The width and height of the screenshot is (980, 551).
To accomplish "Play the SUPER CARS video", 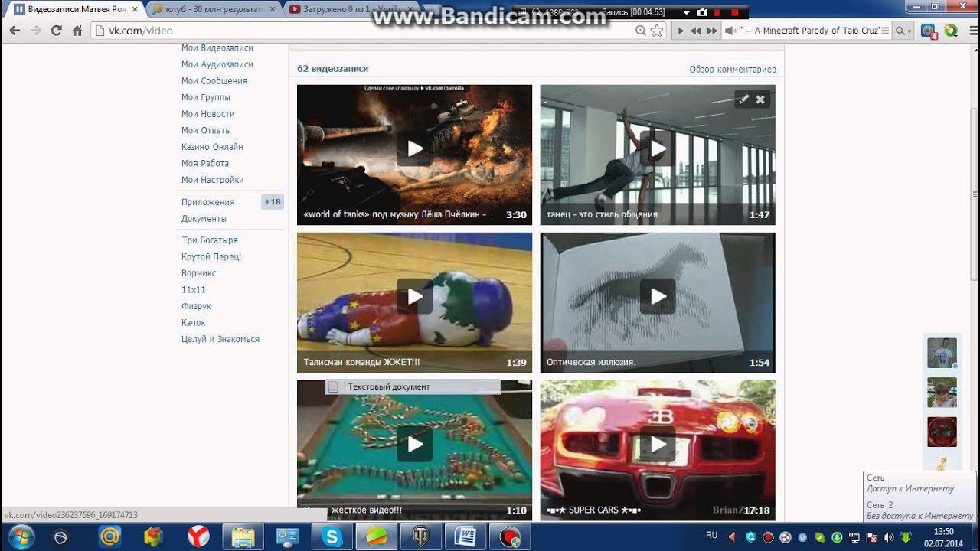I will tap(658, 444).
